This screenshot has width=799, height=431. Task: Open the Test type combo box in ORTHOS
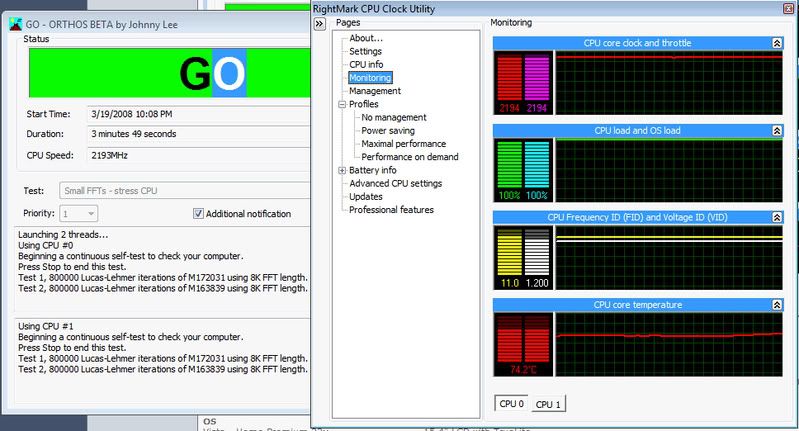pos(184,191)
